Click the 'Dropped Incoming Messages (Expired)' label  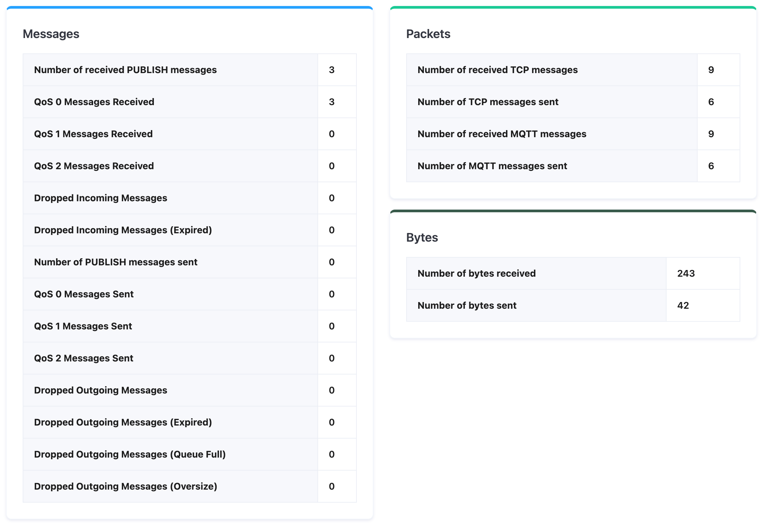[123, 230]
